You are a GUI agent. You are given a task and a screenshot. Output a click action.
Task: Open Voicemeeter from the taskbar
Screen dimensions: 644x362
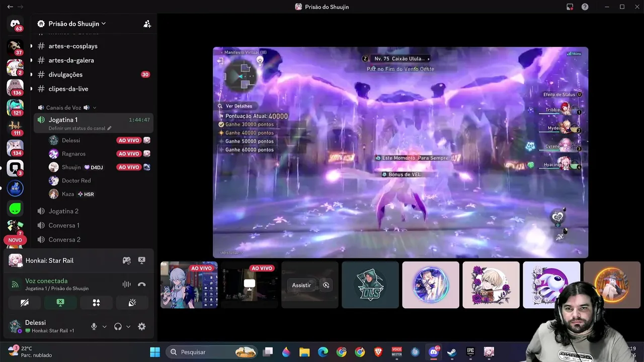(x=396, y=352)
